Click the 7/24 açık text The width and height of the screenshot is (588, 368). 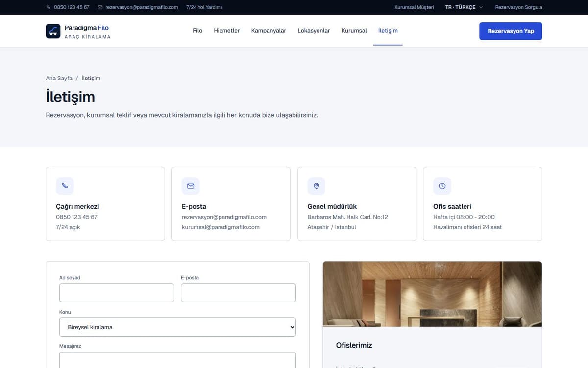(68, 227)
